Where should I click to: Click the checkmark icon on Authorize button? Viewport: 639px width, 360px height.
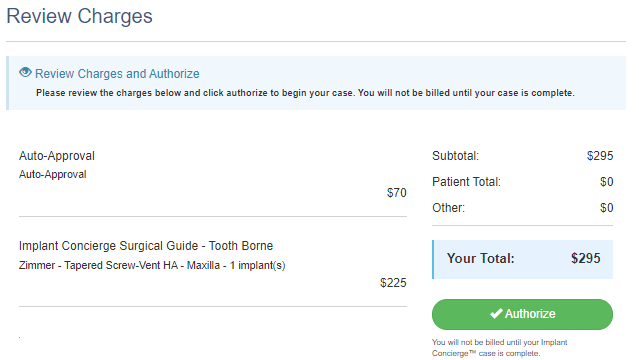click(x=496, y=314)
